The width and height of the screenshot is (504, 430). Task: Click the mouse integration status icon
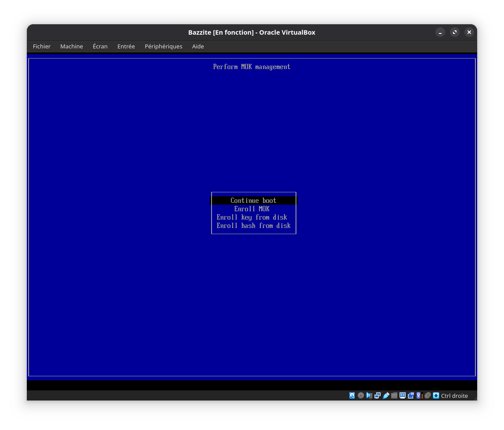point(427,396)
